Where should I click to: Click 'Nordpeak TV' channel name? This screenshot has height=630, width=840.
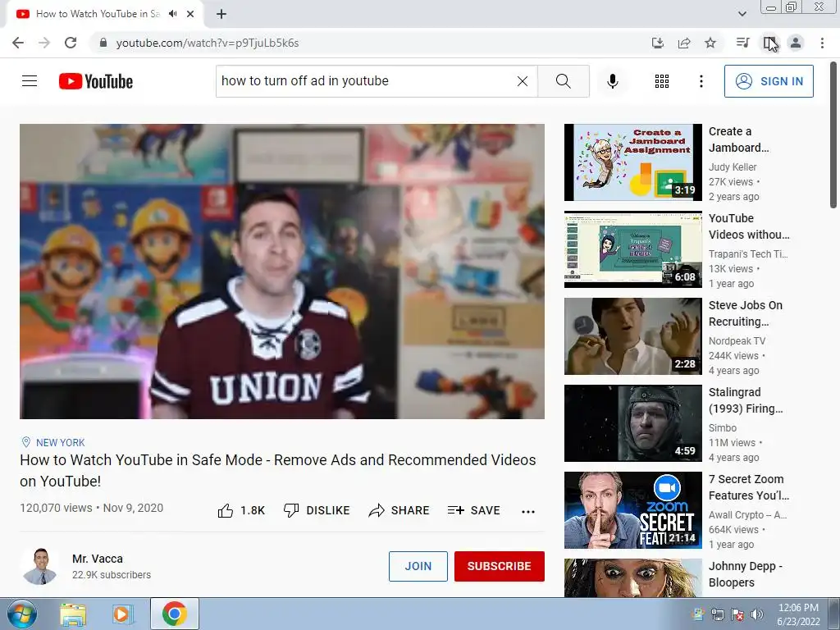pyautogui.click(x=737, y=341)
